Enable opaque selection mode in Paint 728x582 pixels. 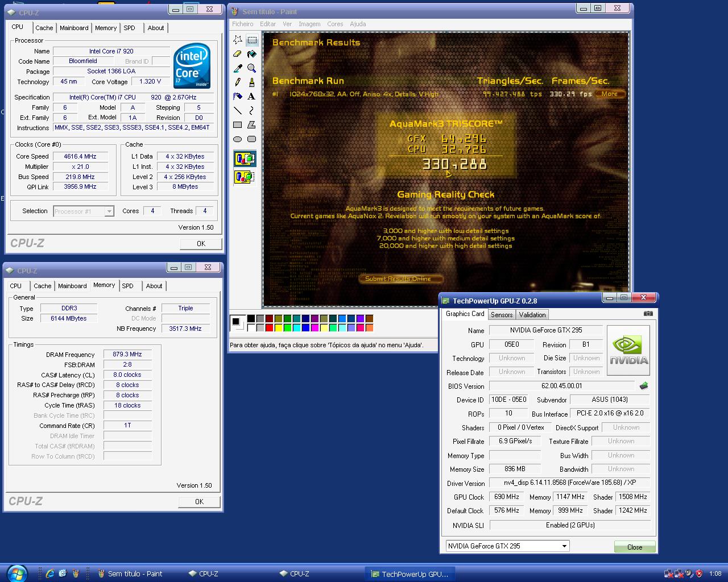[245, 159]
